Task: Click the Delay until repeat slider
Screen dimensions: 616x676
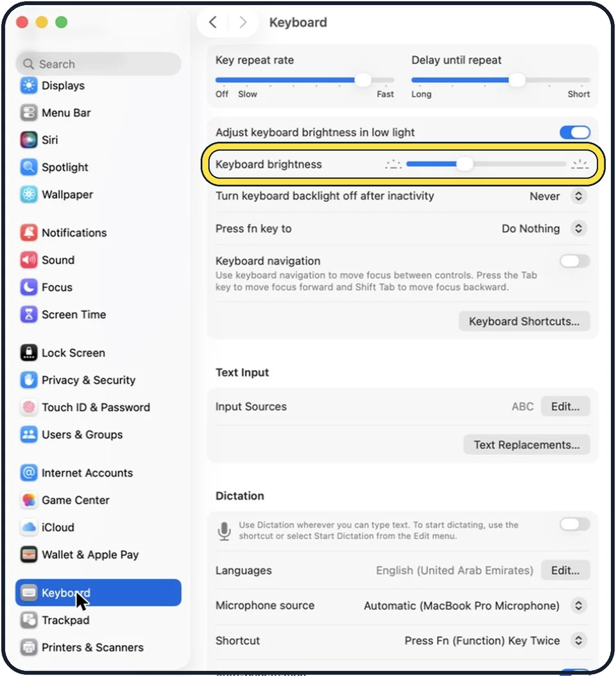Action: [501, 80]
